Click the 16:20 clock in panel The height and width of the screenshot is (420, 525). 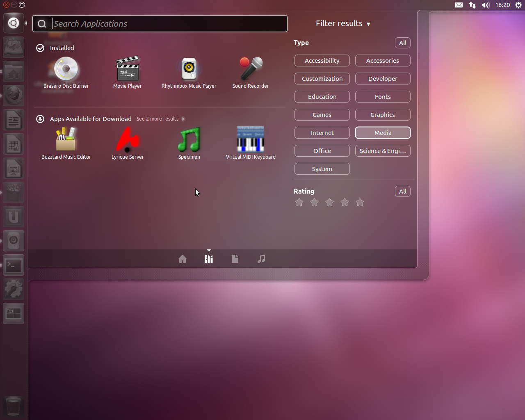[502, 5]
